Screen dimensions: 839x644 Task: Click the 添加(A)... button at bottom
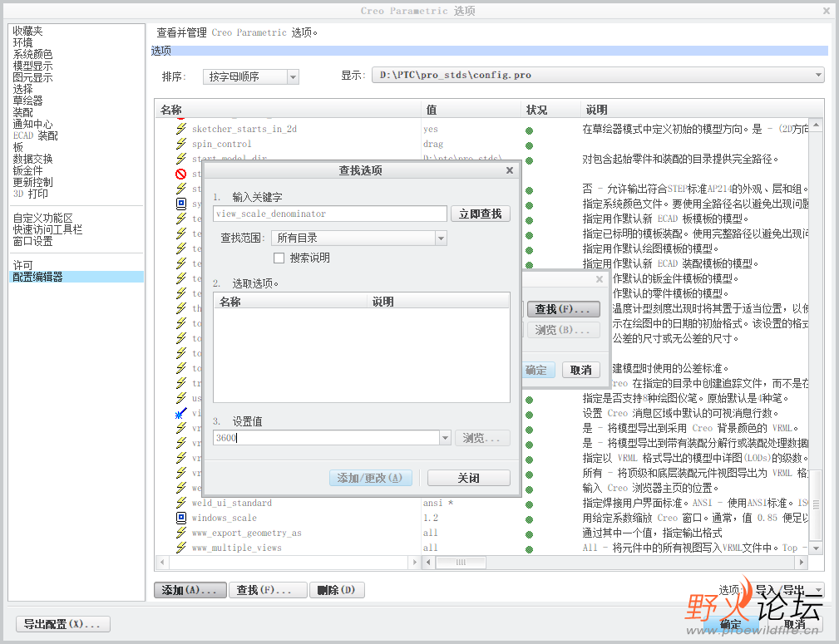190,590
